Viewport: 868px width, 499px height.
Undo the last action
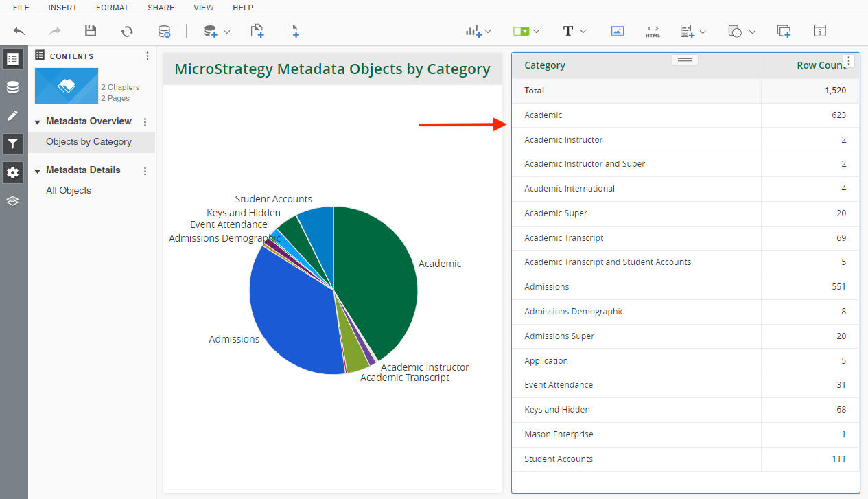(x=19, y=31)
